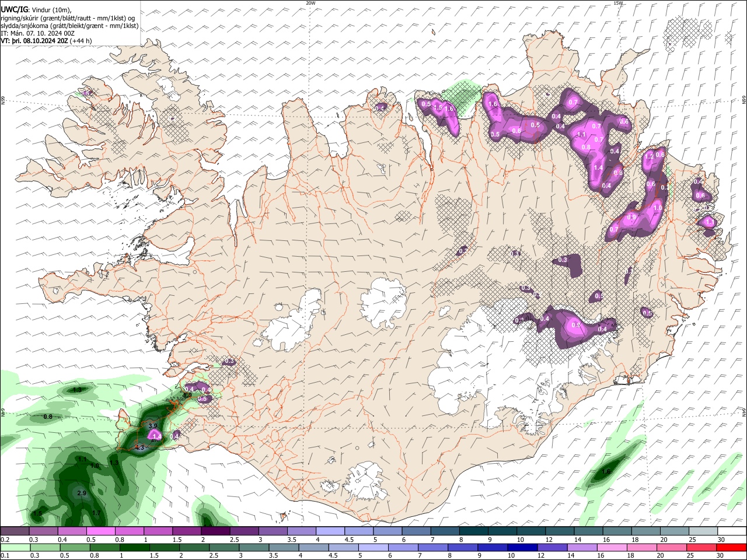The height and width of the screenshot is (560, 747).
Task: Click the 20 label on bottom scale
Action: click(661, 555)
